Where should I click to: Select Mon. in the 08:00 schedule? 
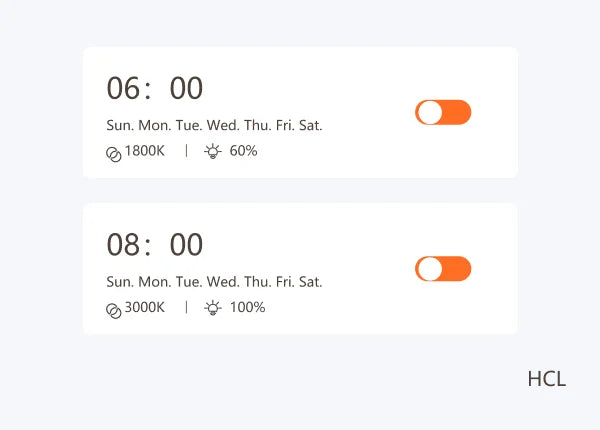point(154,281)
